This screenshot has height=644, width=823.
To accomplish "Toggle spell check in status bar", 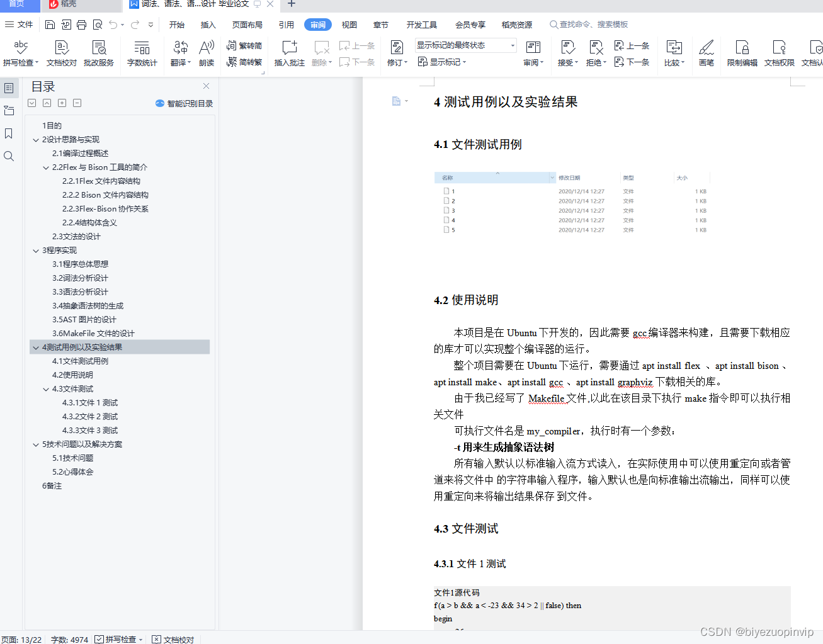I will click(x=119, y=639).
